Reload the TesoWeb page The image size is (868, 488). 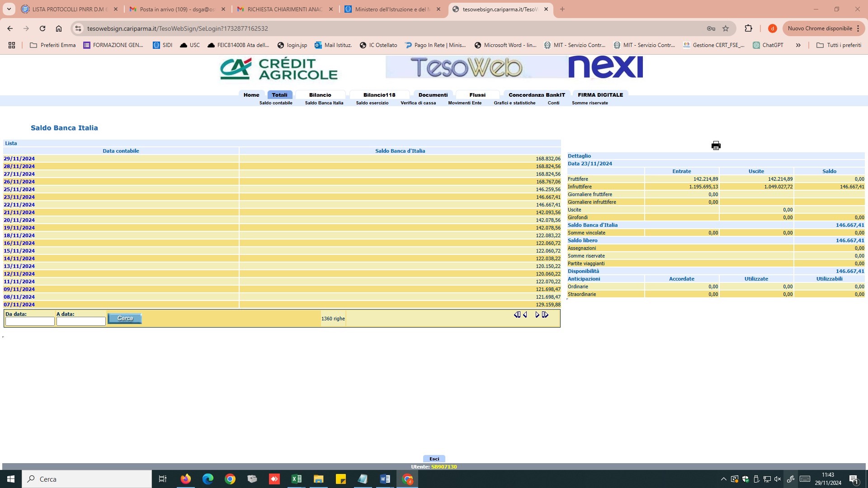(x=42, y=28)
